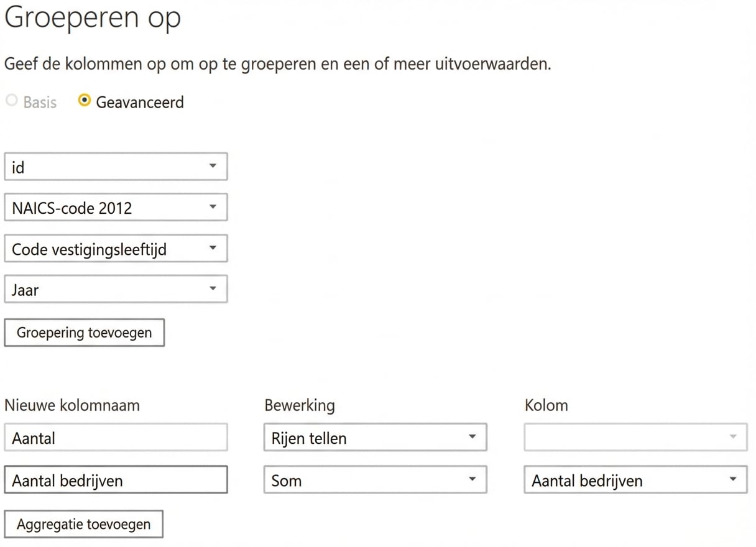Click the Aantal bedrijven name input field
756x547 pixels.
pos(116,480)
